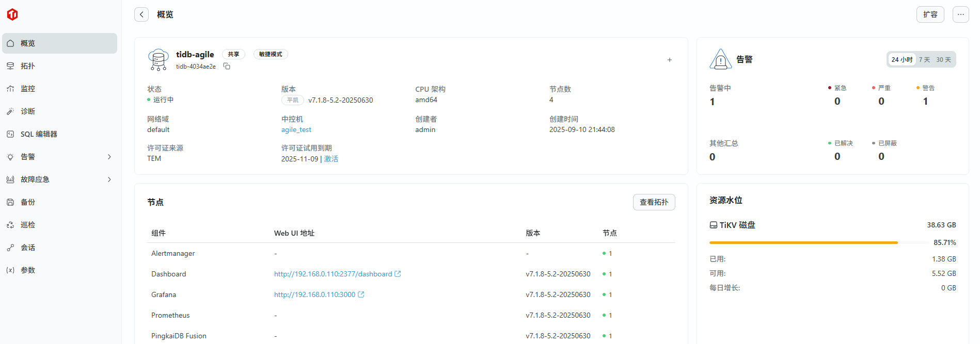980x344 pixels.
Task: Open the 诊断 diagnostics sidebar item
Action: [x=28, y=111]
